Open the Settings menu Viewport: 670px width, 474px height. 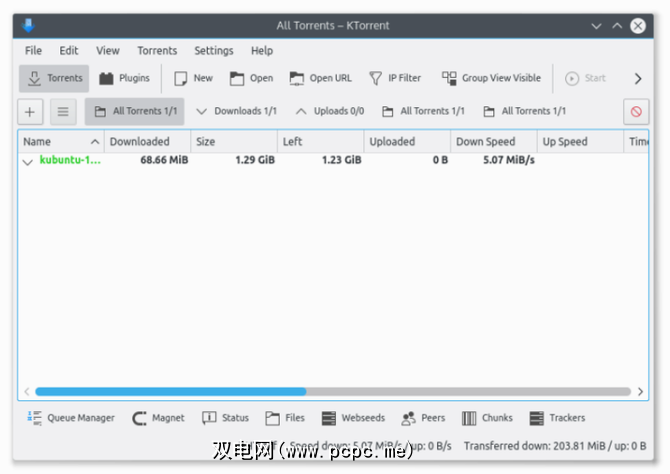point(214,51)
